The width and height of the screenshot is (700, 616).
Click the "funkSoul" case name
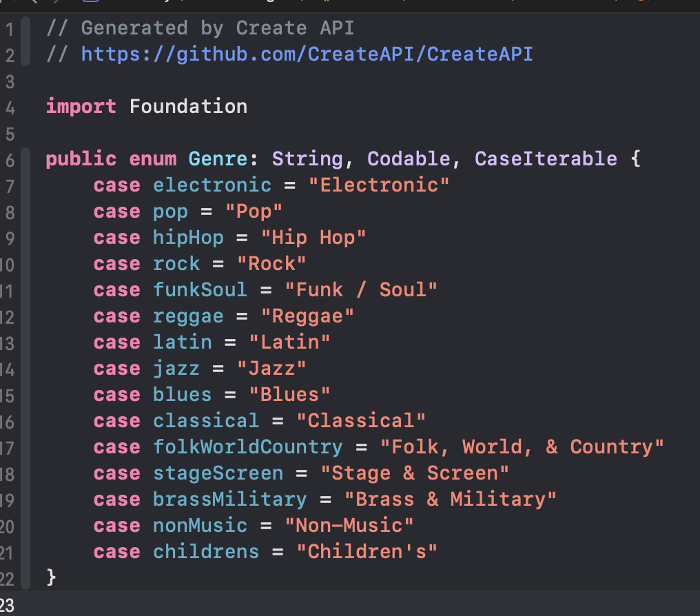pos(200,289)
